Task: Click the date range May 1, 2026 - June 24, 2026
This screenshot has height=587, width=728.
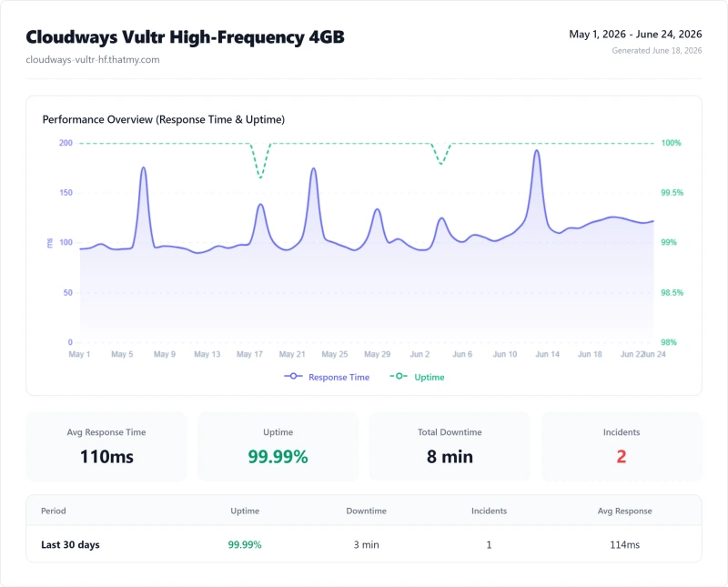Action: (x=635, y=34)
